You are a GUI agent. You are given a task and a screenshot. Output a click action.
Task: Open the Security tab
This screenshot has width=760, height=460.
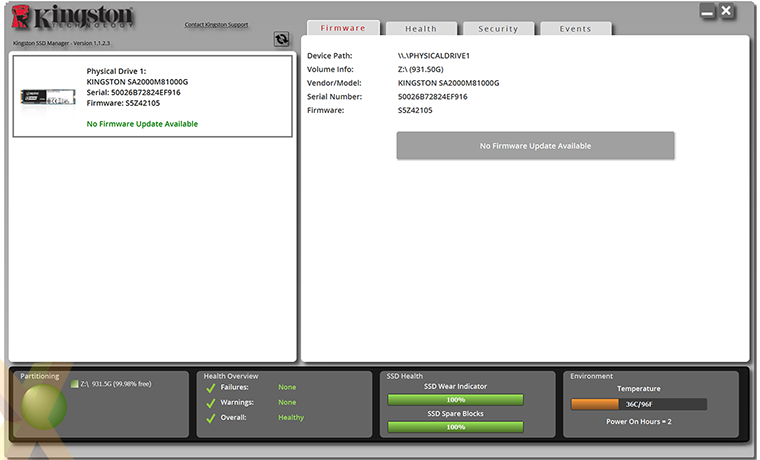coord(498,29)
